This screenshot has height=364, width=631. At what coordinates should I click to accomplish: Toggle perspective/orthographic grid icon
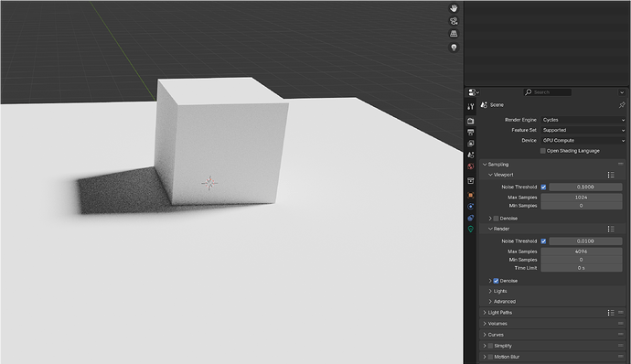point(454,34)
